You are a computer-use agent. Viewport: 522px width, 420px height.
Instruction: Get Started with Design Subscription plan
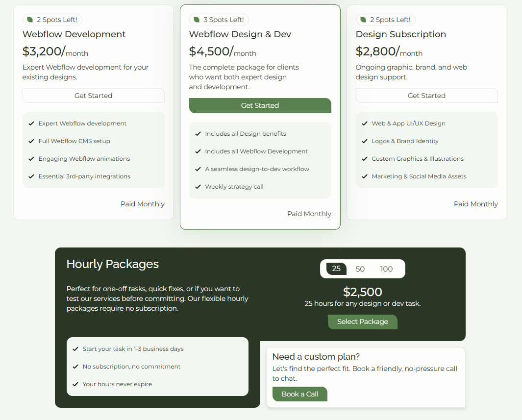427,96
